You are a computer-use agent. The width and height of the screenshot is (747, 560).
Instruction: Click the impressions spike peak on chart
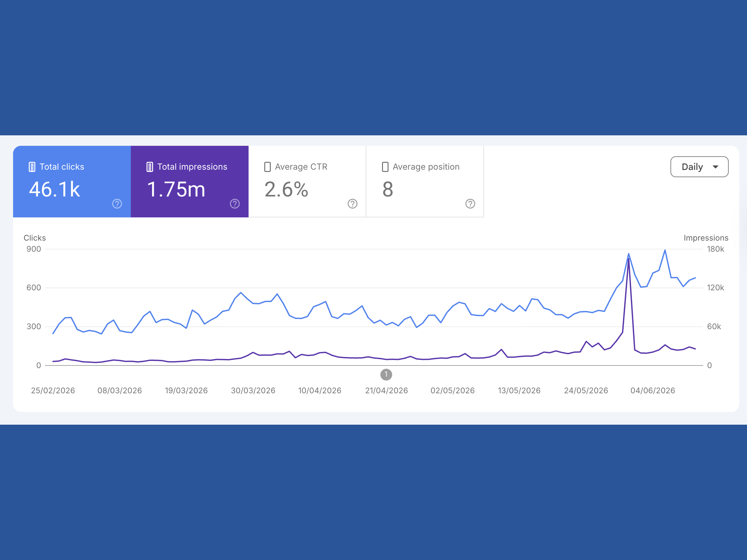coord(629,259)
